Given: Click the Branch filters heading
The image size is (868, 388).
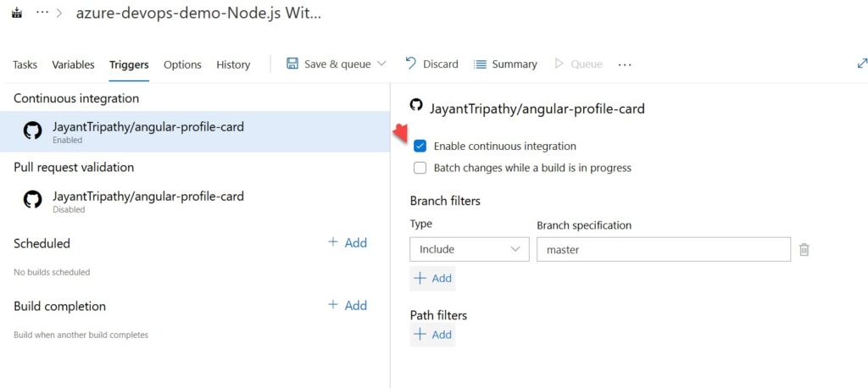Looking at the screenshot, I should tap(445, 201).
